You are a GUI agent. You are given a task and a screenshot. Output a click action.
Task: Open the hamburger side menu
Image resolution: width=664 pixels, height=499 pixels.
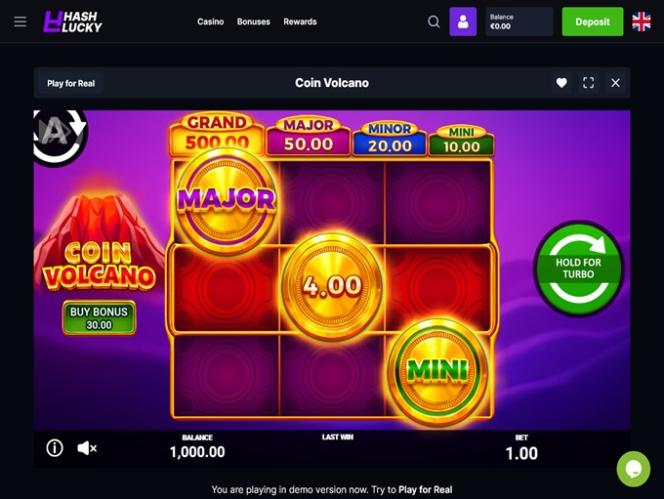coord(20,22)
